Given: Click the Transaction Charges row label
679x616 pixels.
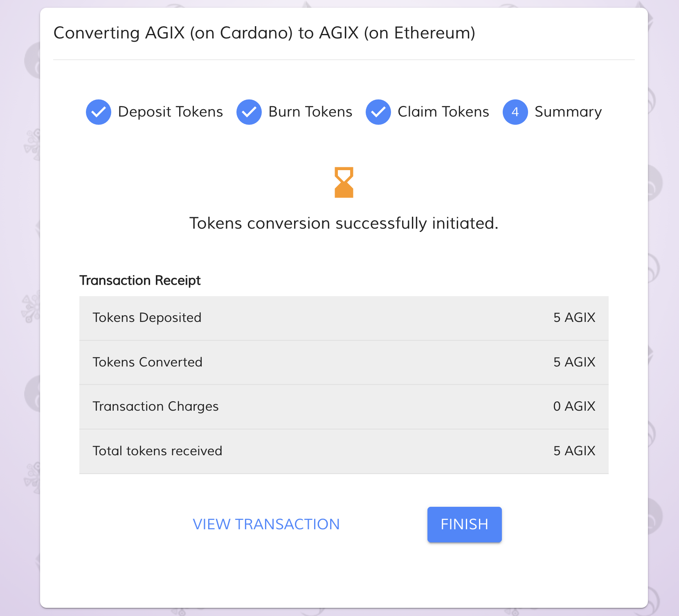Looking at the screenshot, I should click(156, 407).
